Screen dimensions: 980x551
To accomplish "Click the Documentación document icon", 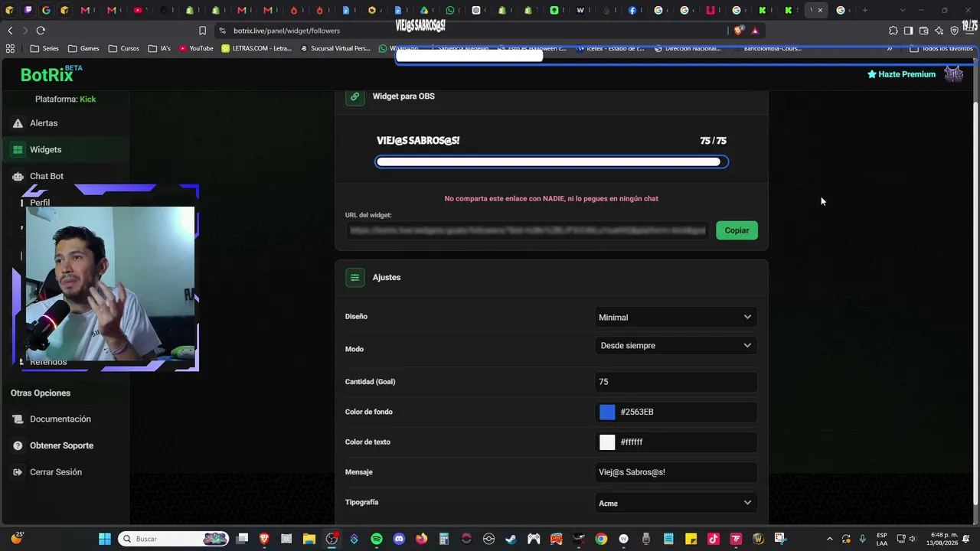I will (x=18, y=419).
